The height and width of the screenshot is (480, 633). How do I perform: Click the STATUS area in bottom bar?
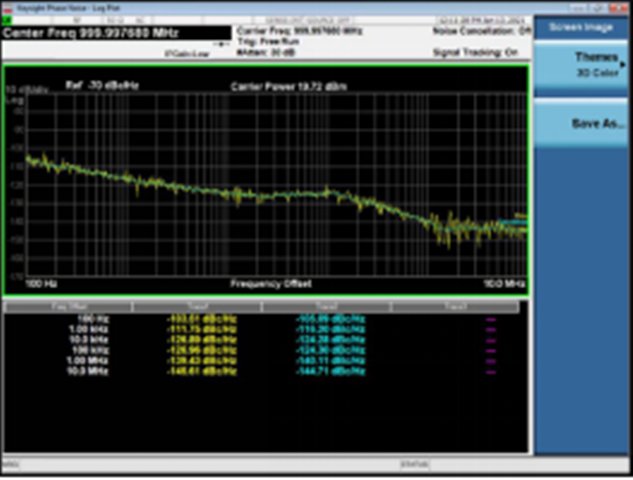pos(413,464)
